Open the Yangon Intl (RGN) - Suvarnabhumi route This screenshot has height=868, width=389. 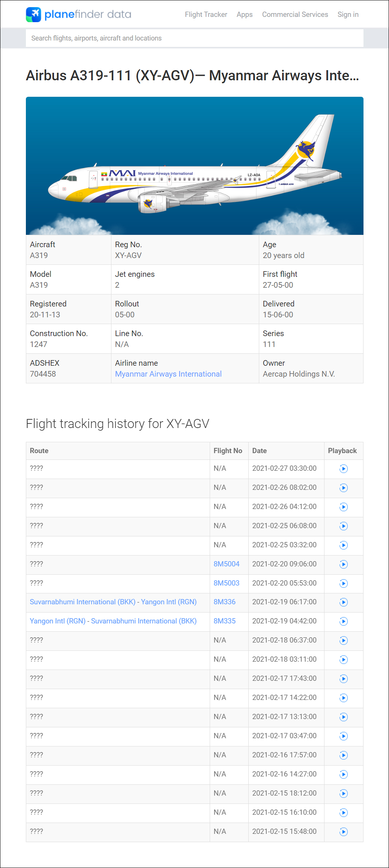coord(113,621)
